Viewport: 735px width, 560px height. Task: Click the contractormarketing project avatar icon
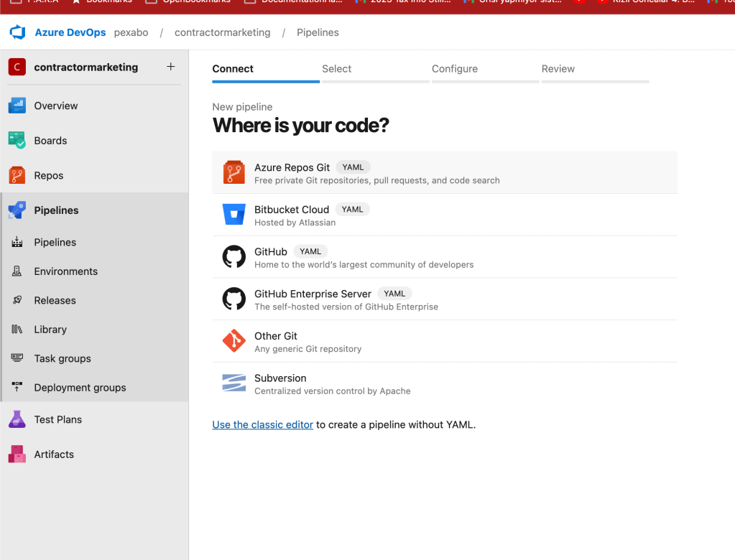click(17, 67)
